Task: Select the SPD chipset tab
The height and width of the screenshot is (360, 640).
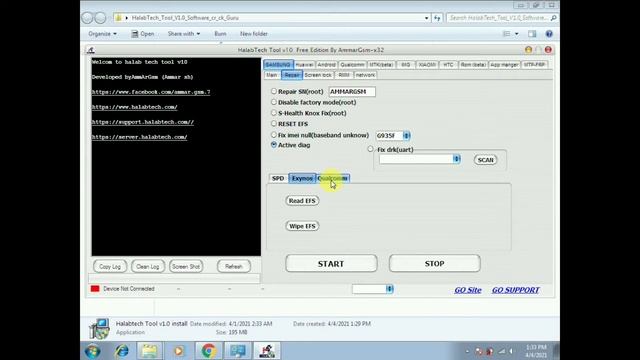Action: point(278,178)
